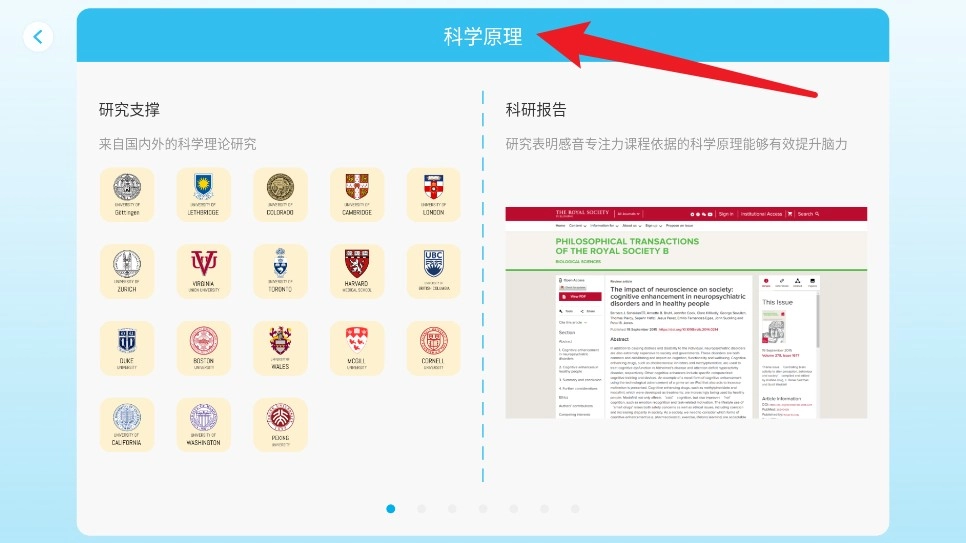Click the Cornell University seal
The height and width of the screenshot is (543, 966).
click(433, 348)
